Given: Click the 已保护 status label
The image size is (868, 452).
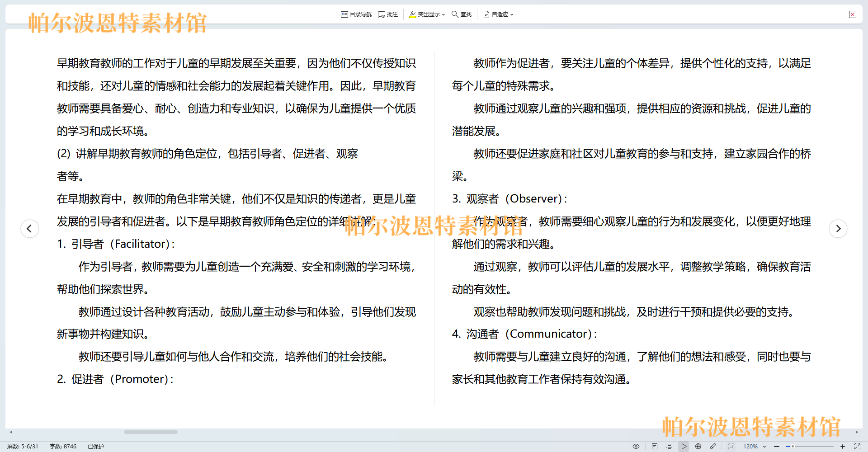Looking at the screenshot, I should point(96,446).
